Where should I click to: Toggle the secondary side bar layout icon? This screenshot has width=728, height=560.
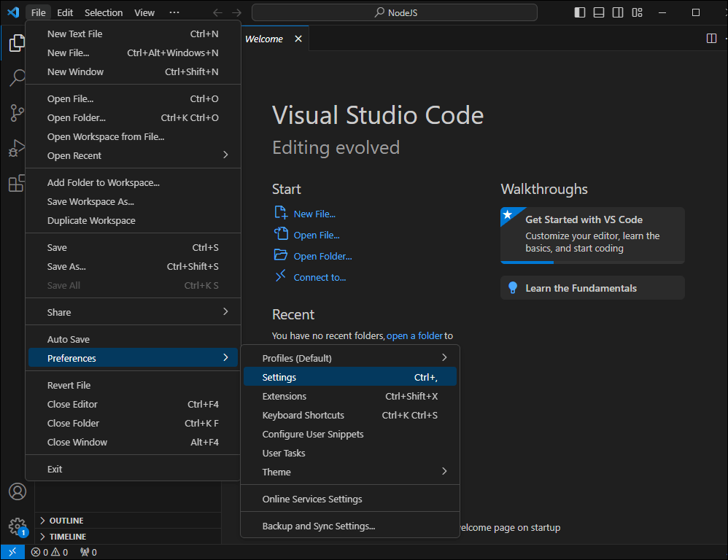pos(618,12)
